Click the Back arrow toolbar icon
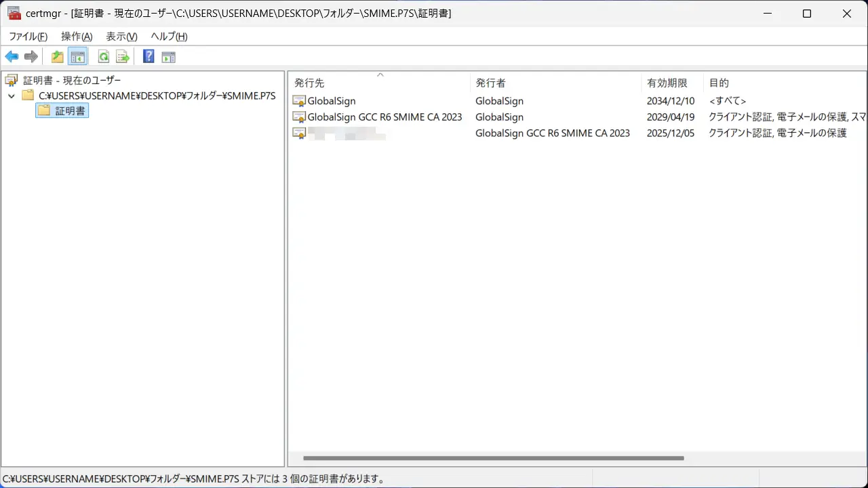This screenshot has width=868, height=488. [12, 57]
